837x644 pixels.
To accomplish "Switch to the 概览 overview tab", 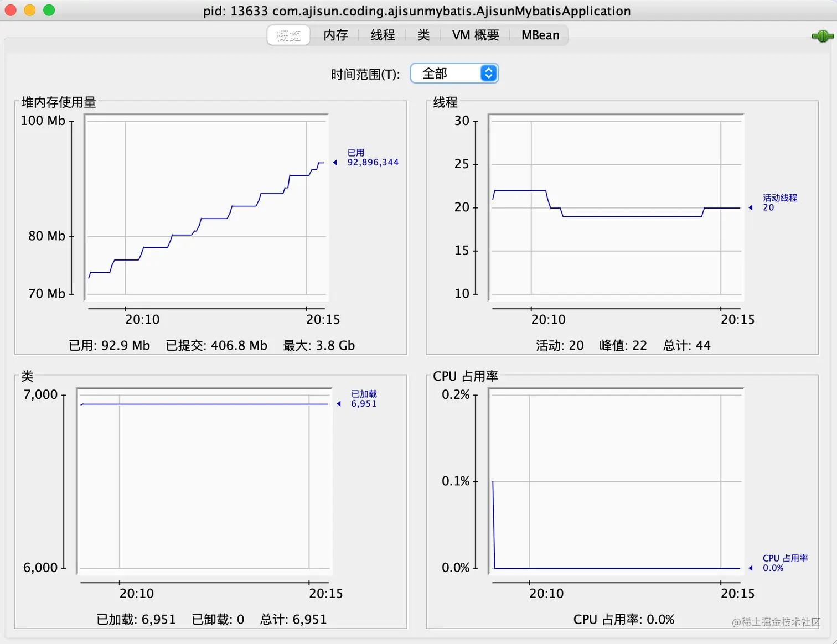I will [x=288, y=35].
